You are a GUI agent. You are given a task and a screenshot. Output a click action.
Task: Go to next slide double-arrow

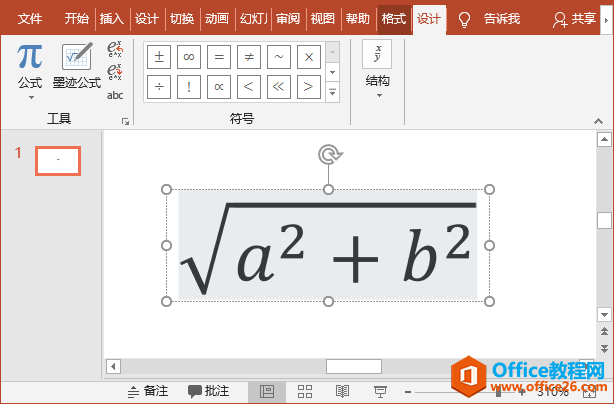tap(604, 348)
